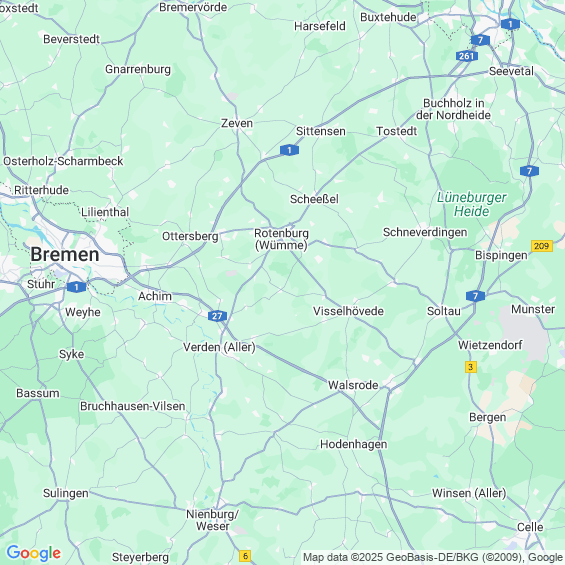The height and width of the screenshot is (565, 565).
Task: Select the Bremen city label
Action: (x=64, y=254)
